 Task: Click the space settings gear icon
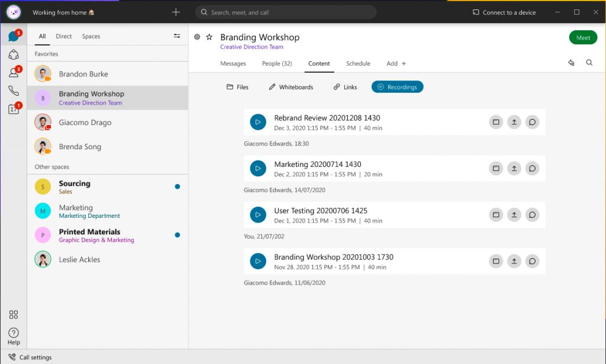point(197,36)
